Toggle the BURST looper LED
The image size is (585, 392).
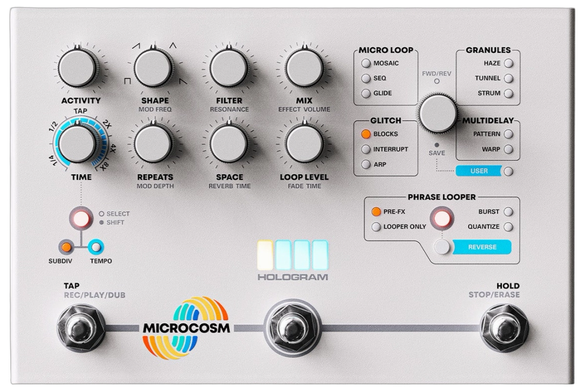click(508, 212)
